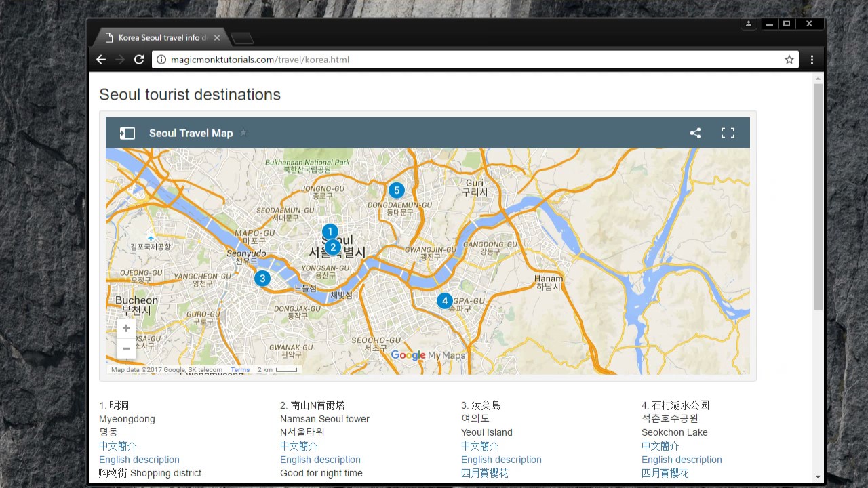Open 四月賞櫻花 link under Seokchon Lake
The width and height of the screenshot is (868, 488).
tap(665, 473)
